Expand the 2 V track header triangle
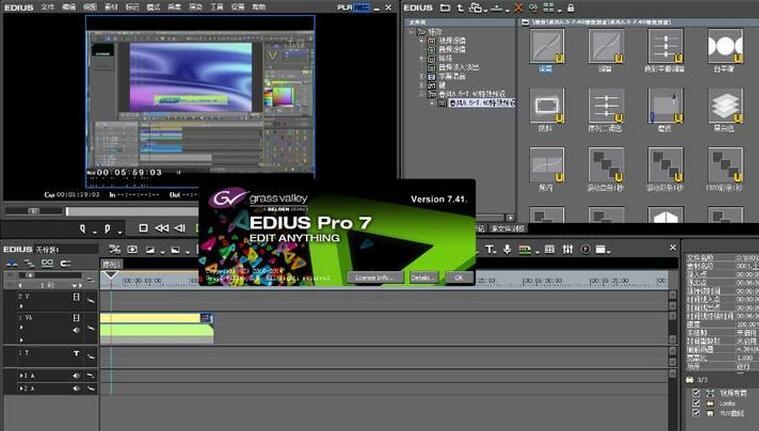The width and height of the screenshot is (759, 431). tap(21, 306)
